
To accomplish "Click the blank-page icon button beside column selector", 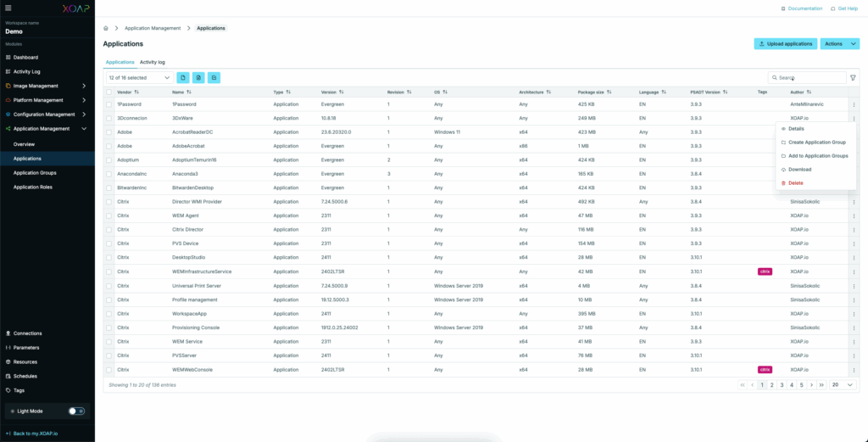I will 183,77.
